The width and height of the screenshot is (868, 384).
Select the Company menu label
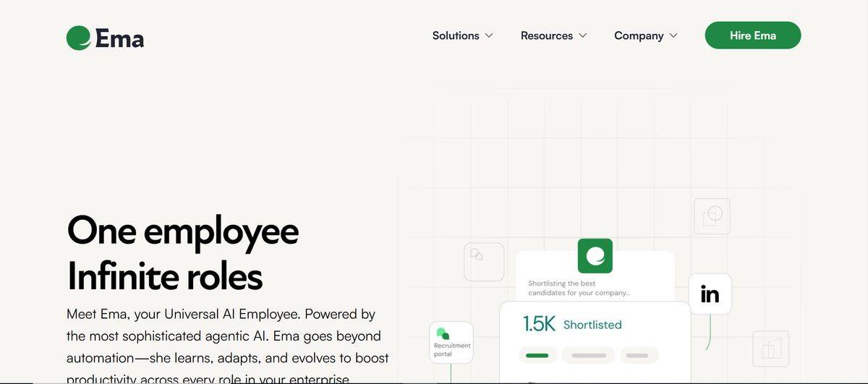[x=639, y=35]
